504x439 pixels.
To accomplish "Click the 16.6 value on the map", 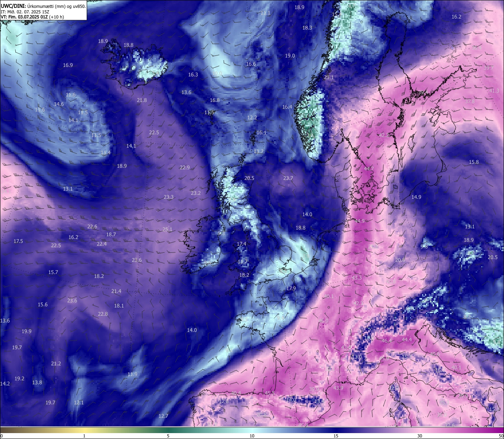I will (x=251, y=64).
